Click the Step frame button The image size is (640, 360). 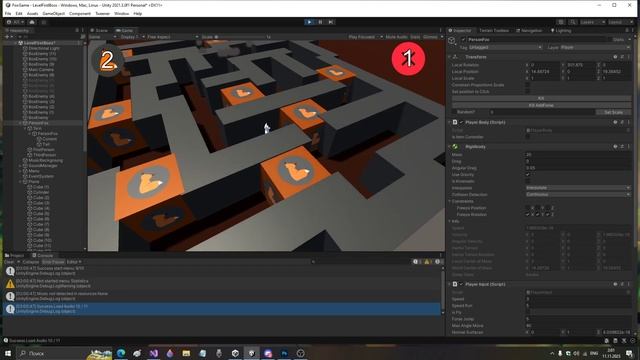pyautogui.click(x=331, y=22)
